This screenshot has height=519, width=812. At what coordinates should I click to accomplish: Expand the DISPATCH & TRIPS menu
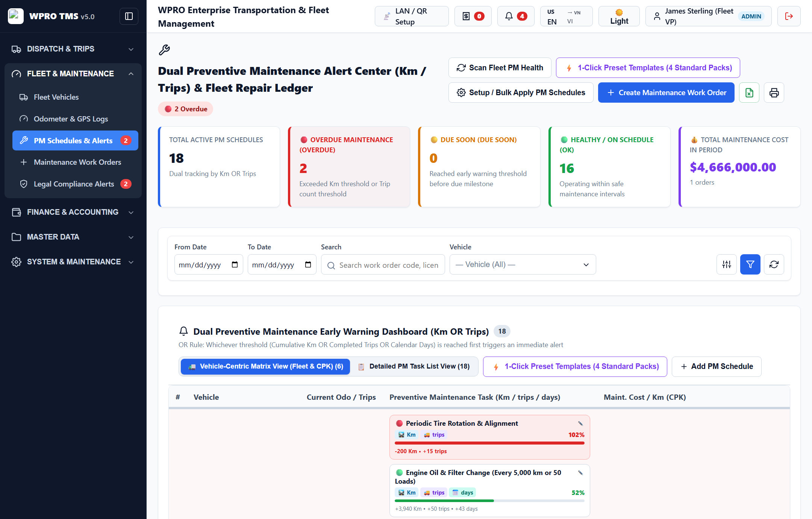coord(73,49)
